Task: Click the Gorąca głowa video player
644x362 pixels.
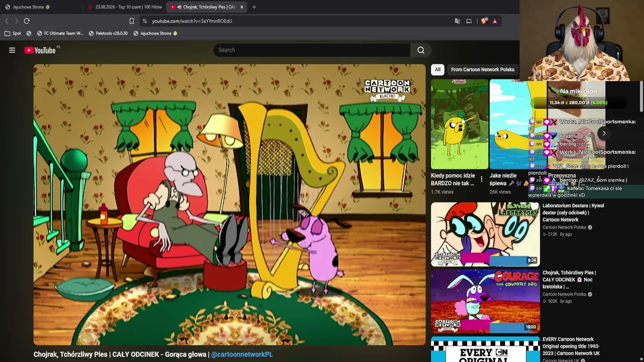Action: pos(229,204)
